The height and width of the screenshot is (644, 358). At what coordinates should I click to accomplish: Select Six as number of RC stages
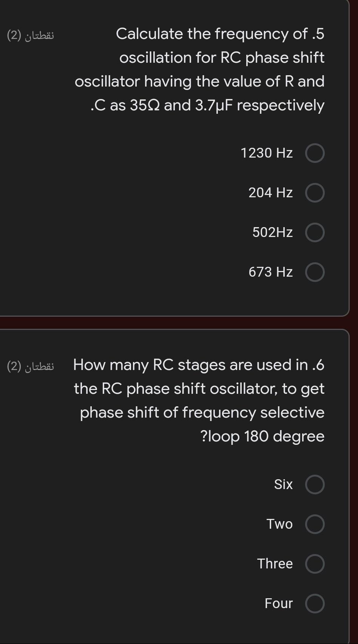315,484
